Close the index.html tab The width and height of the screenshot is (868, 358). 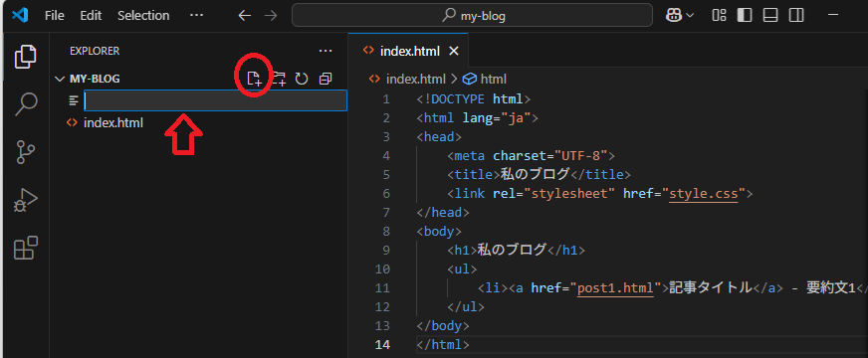(x=453, y=52)
